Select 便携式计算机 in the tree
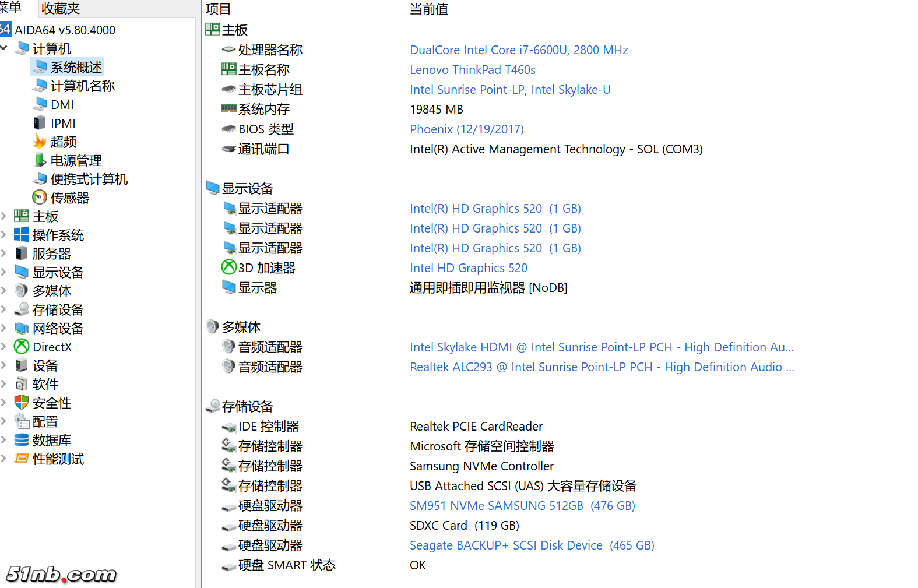Image resolution: width=918 pixels, height=588 pixels. 89,179
